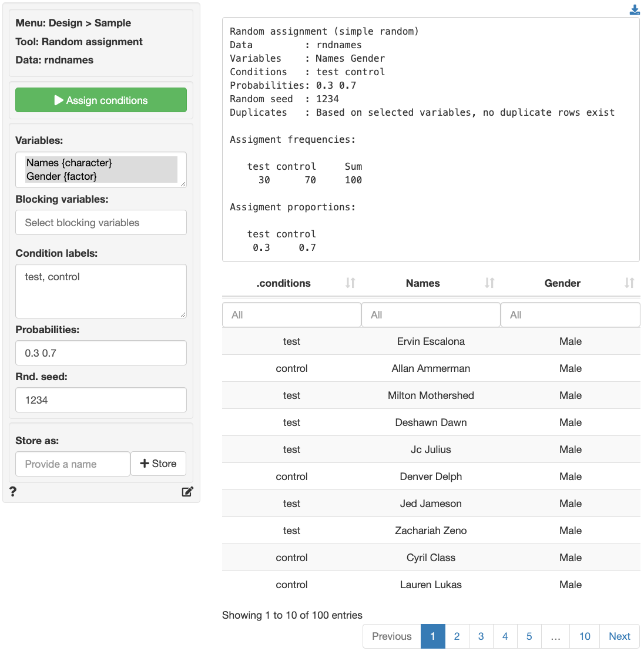Viewport: 644px width, 651px height.
Task: Jump to page 10 of the table
Action: (x=585, y=636)
